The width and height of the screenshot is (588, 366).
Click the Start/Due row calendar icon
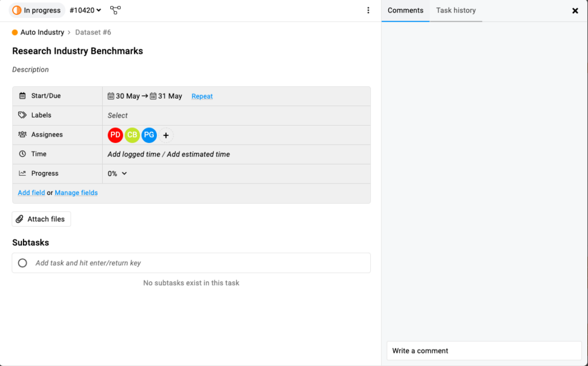coord(22,96)
